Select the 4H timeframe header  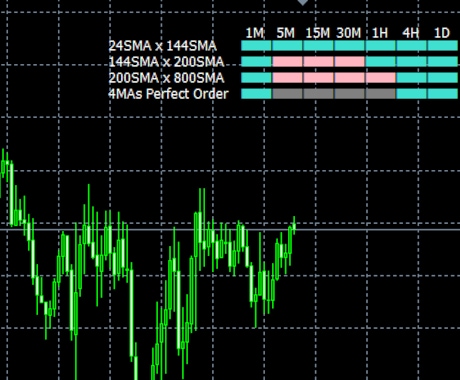click(x=411, y=33)
